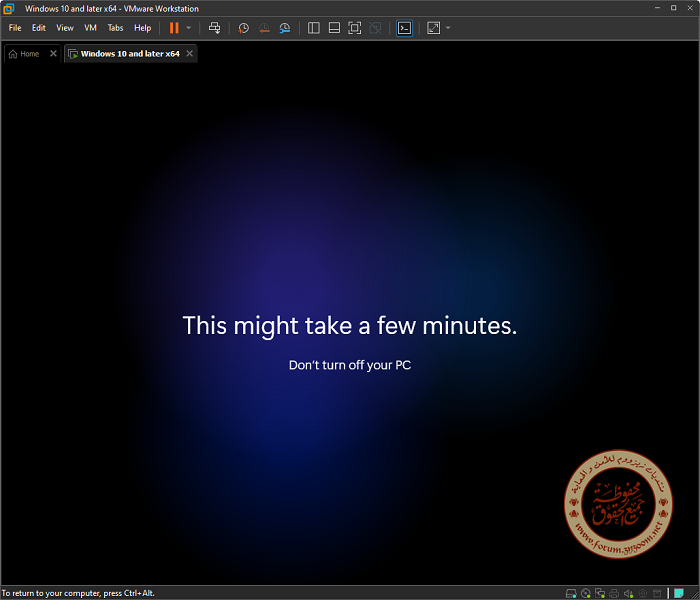
Task: Close the Home tab
Action: (x=53, y=54)
